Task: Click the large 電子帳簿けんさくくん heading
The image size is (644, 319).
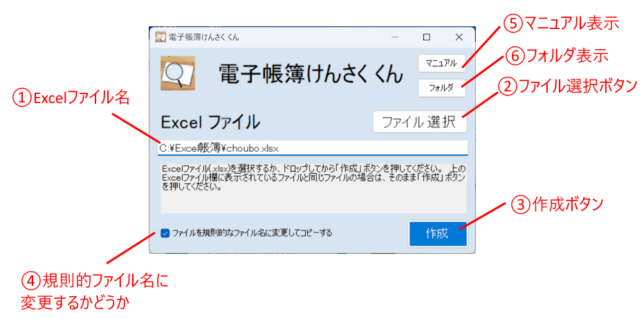Action: tap(311, 74)
